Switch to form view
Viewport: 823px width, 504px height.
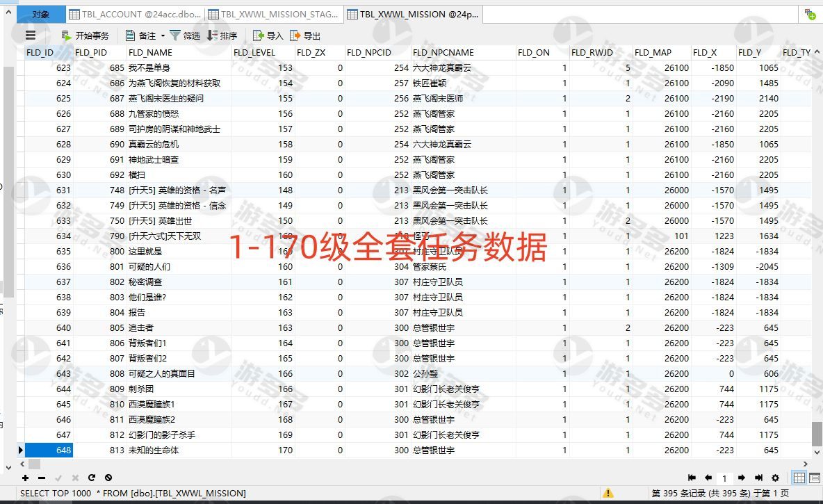click(x=814, y=478)
